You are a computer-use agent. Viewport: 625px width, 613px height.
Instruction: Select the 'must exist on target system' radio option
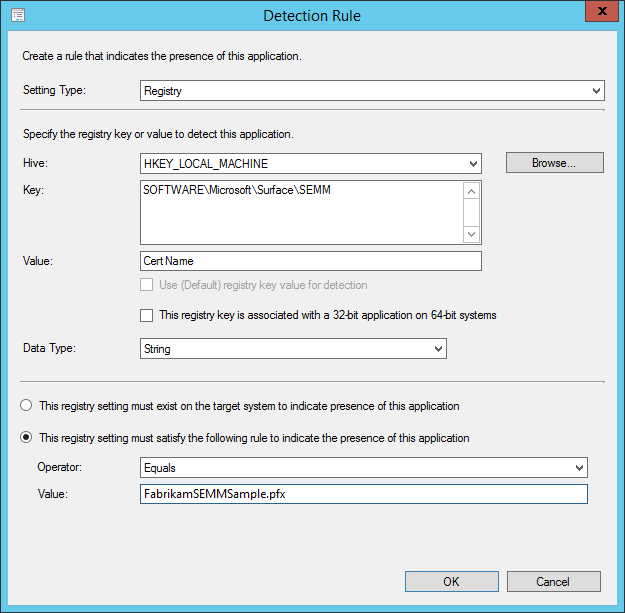25,406
